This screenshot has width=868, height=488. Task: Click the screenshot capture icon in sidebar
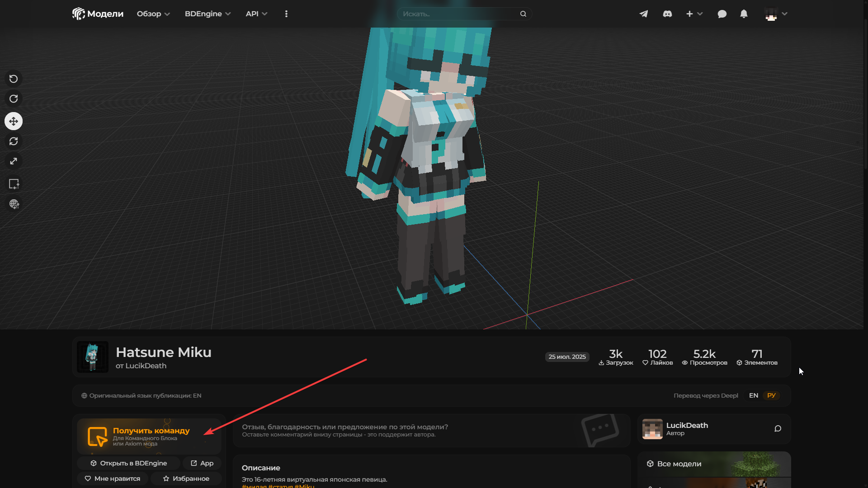[x=14, y=184]
